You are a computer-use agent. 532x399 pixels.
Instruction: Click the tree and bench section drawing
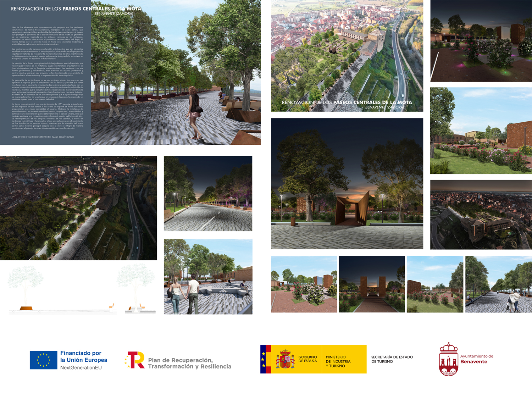(82, 291)
